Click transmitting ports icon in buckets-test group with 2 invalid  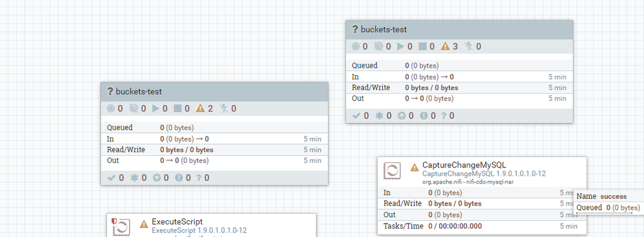point(111,109)
